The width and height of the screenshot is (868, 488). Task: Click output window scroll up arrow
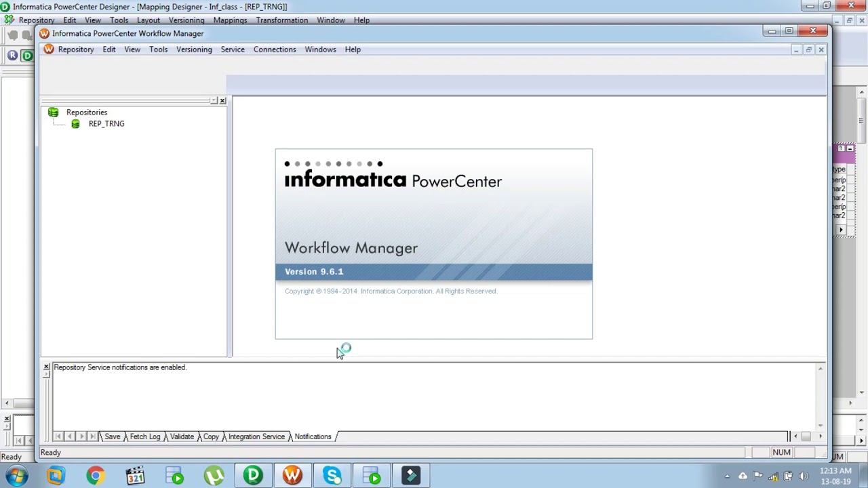point(821,369)
